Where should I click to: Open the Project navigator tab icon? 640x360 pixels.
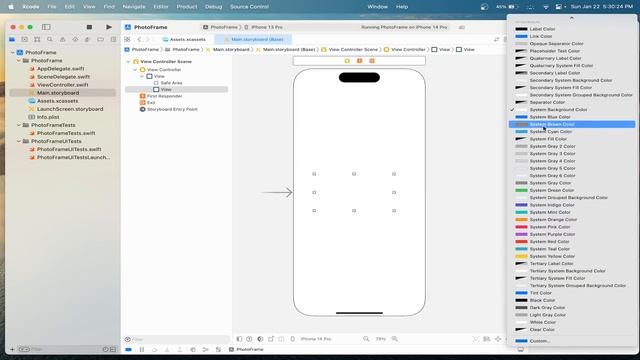click(12, 40)
